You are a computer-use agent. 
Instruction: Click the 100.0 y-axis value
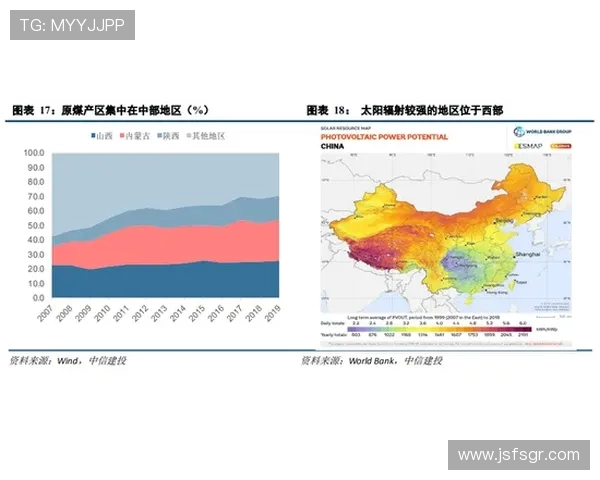(34, 153)
